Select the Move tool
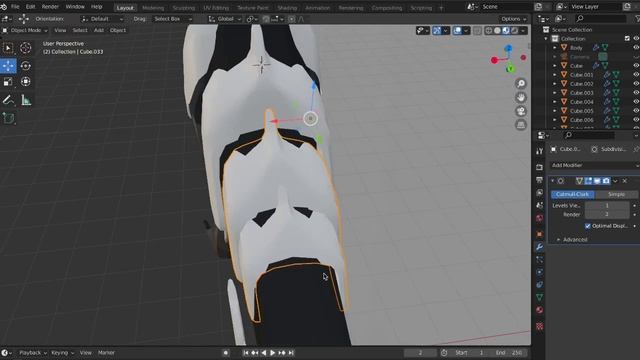 [x=8, y=66]
